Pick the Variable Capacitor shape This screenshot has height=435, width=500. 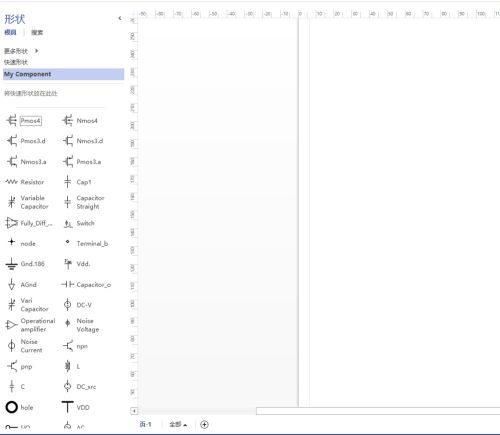pyautogui.click(x=27, y=202)
